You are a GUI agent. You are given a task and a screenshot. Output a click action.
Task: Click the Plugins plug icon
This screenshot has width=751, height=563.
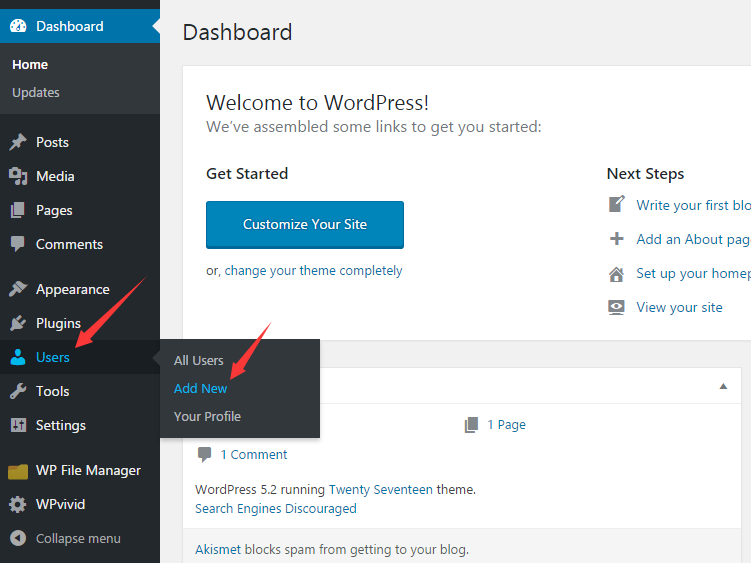(18, 323)
